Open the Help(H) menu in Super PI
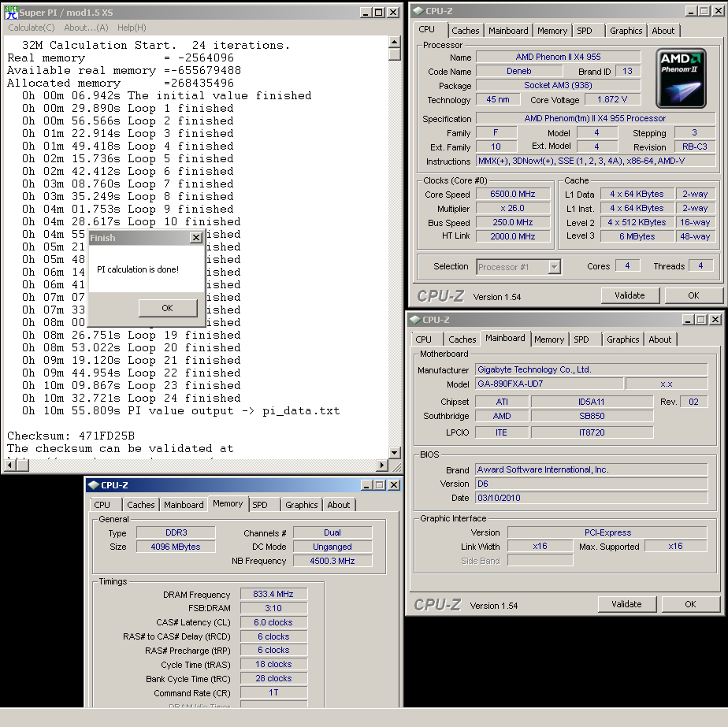728x727 pixels. point(132,28)
